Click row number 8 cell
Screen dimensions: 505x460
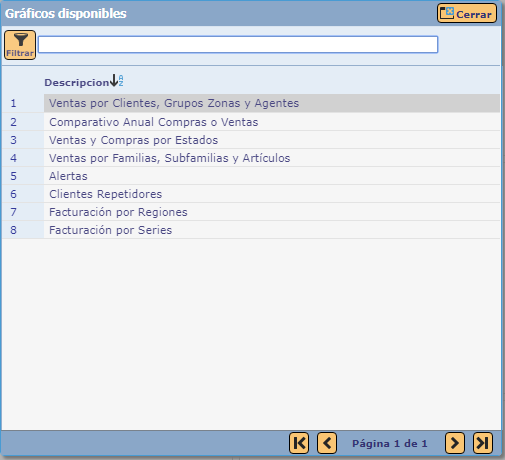[23, 230]
